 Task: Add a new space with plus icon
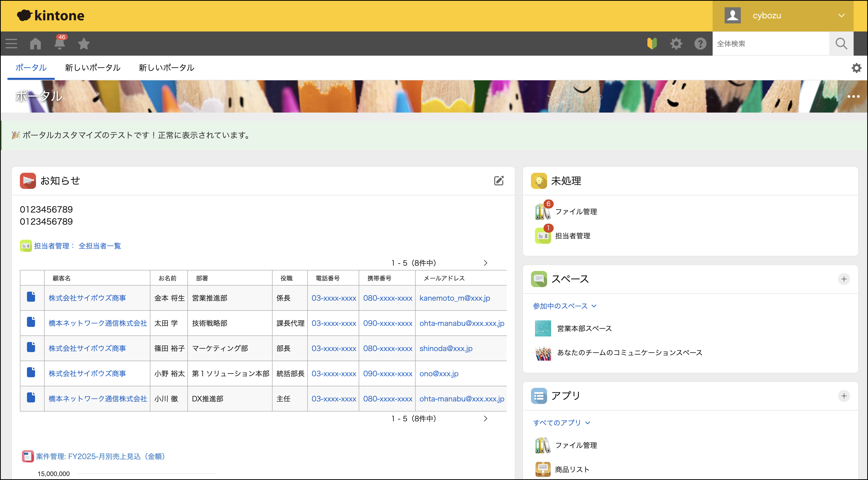click(844, 279)
